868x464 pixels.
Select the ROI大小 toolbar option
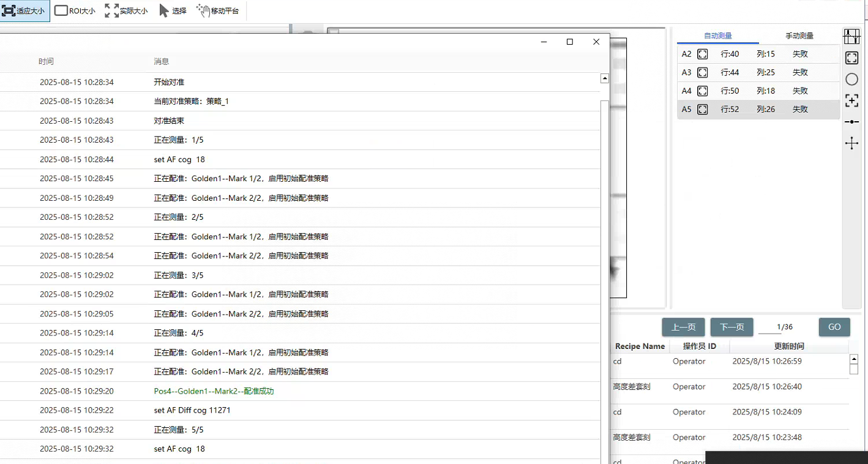pyautogui.click(x=75, y=11)
